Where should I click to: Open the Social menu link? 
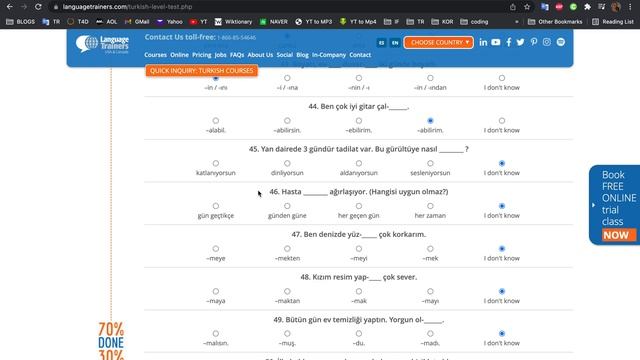click(284, 55)
